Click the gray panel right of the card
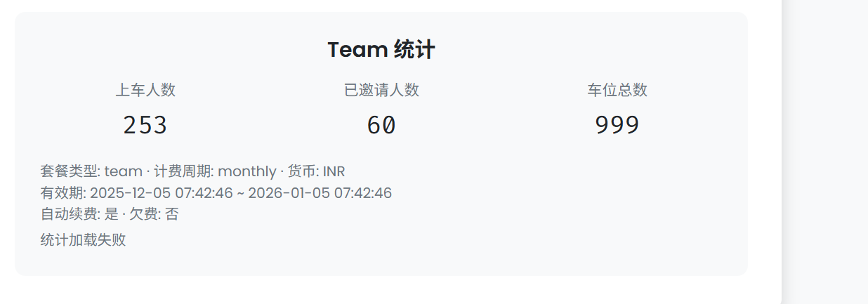The width and height of the screenshot is (868, 304). tap(825, 152)
